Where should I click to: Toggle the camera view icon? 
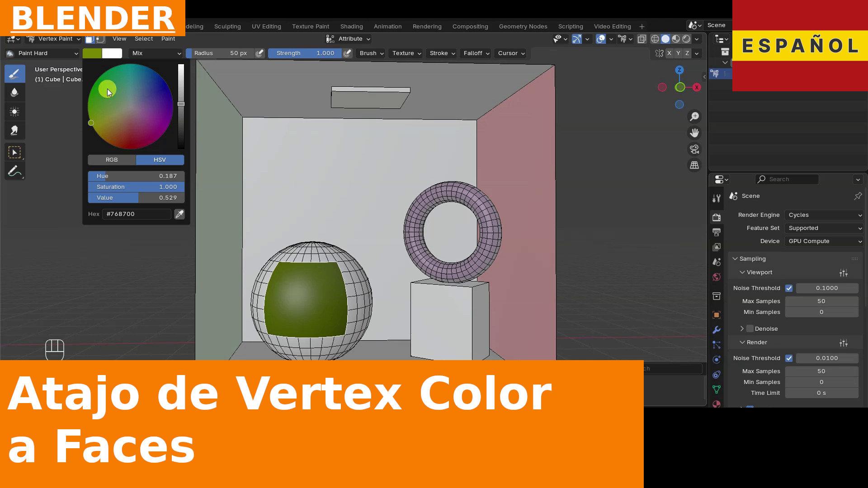[694, 149]
